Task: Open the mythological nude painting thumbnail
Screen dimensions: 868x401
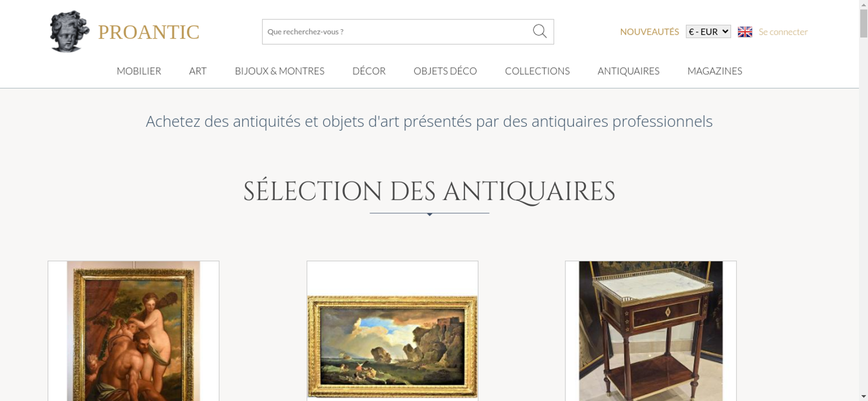Action: point(133,331)
